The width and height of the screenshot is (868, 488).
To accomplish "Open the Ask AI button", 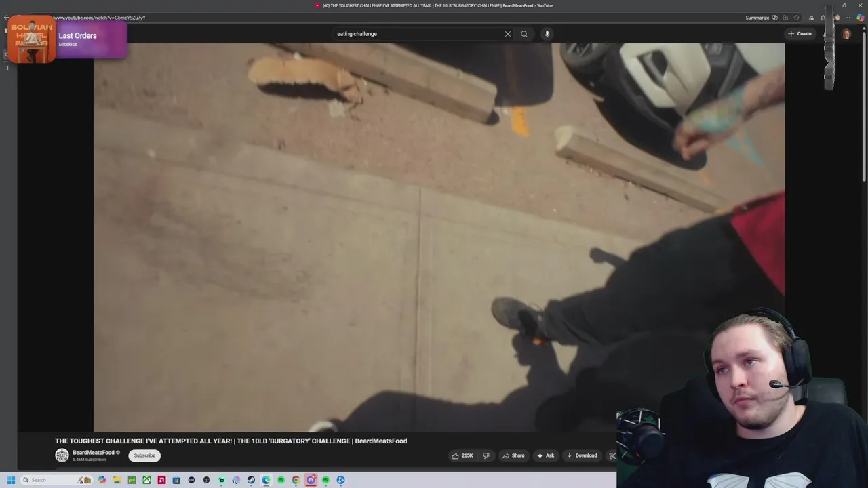I will pos(546,455).
